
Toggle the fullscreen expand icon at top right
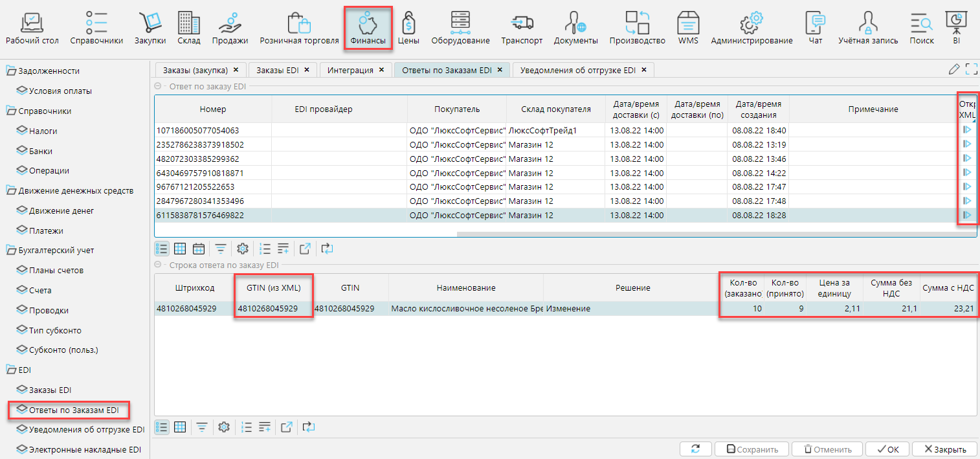click(x=971, y=69)
